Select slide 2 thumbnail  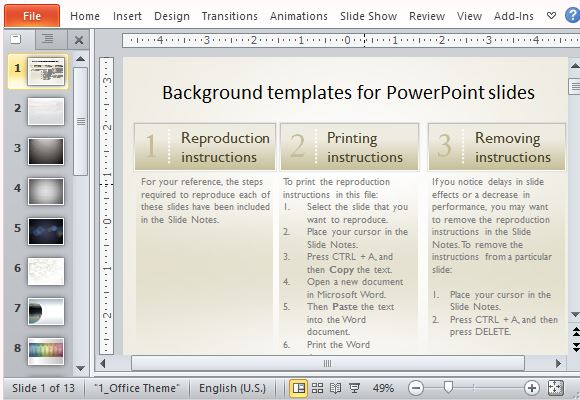point(46,111)
